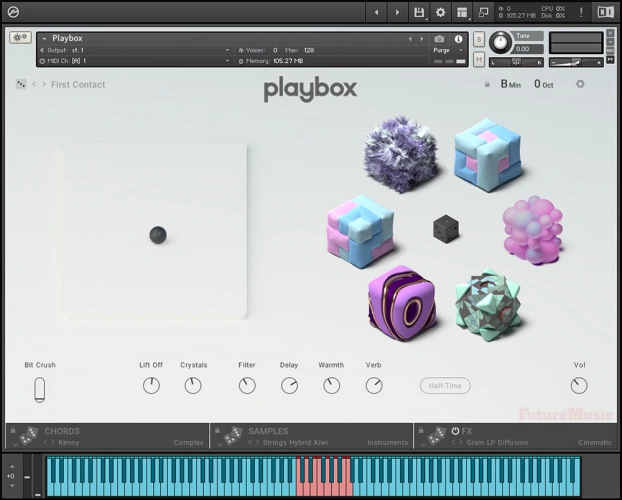Image resolution: width=622 pixels, height=500 pixels.
Task: Open the playbox settings cog next to Oct
Action: (580, 84)
